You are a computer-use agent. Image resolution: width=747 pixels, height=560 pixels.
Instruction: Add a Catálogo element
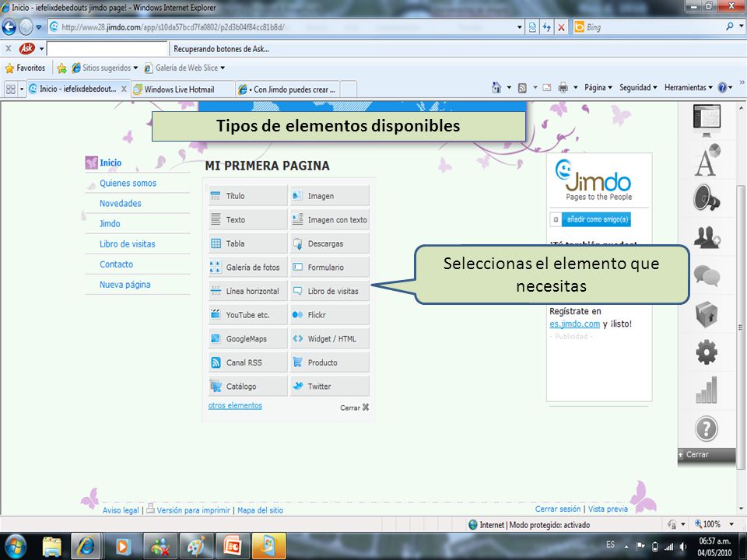coord(247,387)
